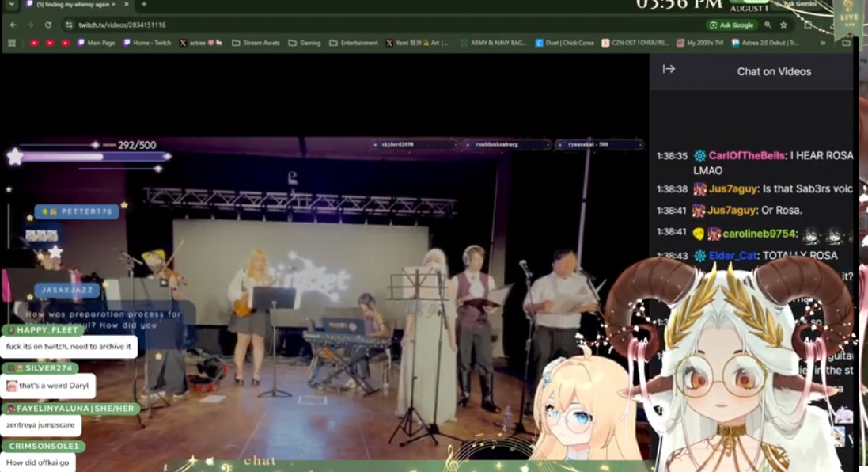Image resolution: width=868 pixels, height=472 pixels.
Task: Click the vonblankenburg overlay label
Action: [x=506, y=145]
